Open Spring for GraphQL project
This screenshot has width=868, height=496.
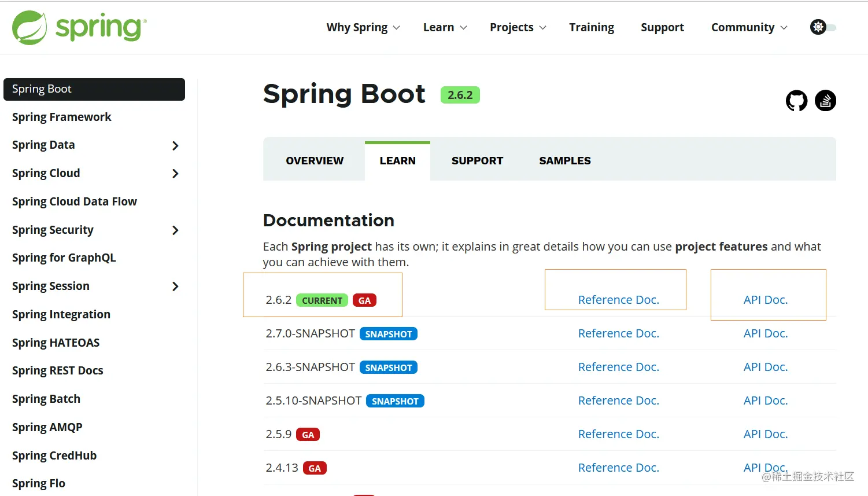click(64, 258)
